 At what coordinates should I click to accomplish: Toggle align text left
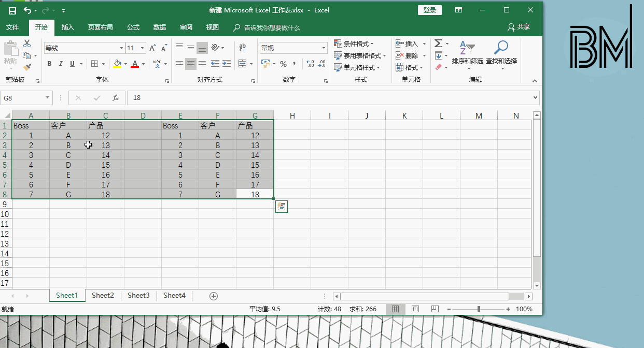coord(179,64)
